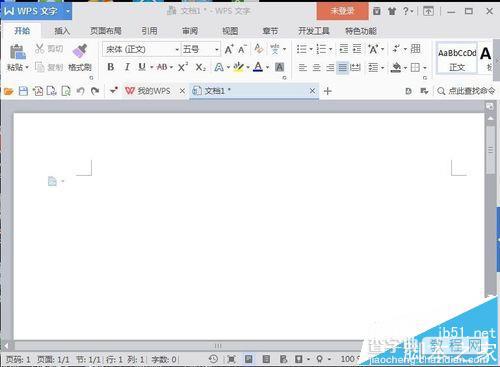Open the 开发工具 ribbon tab
Image resolution: width=500 pixels, height=367 pixels.
click(314, 31)
